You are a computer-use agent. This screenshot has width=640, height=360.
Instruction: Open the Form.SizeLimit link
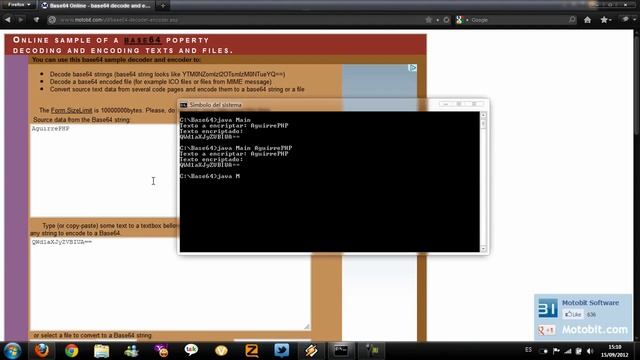pyautogui.click(x=71, y=110)
